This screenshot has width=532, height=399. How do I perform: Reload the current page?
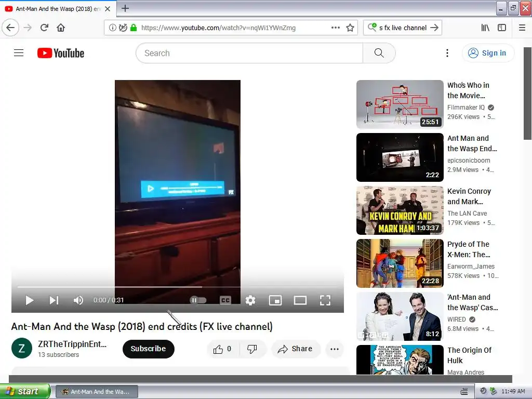click(45, 28)
